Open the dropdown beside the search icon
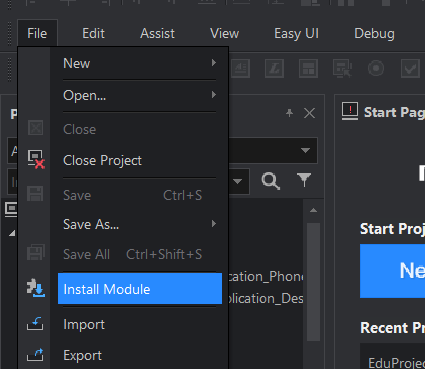This screenshot has height=369, width=425. click(237, 181)
